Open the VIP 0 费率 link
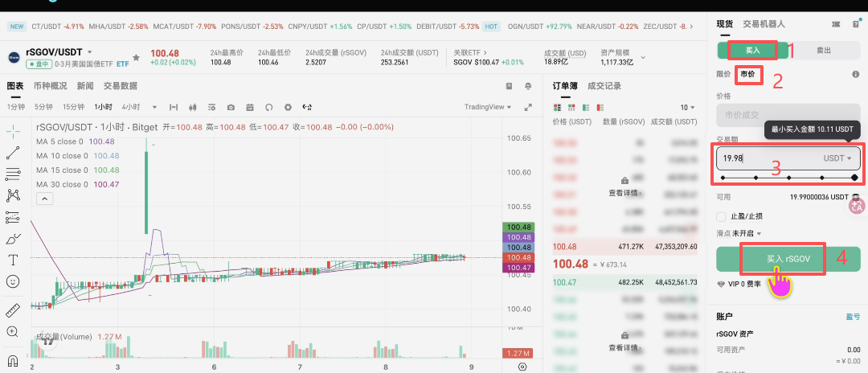 739,284
